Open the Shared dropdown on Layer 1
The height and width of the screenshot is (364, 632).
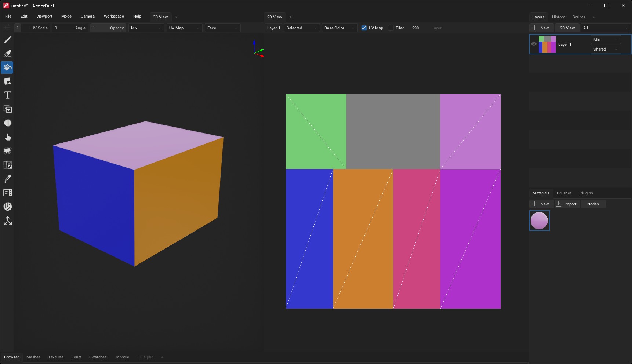[x=605, y=49]
